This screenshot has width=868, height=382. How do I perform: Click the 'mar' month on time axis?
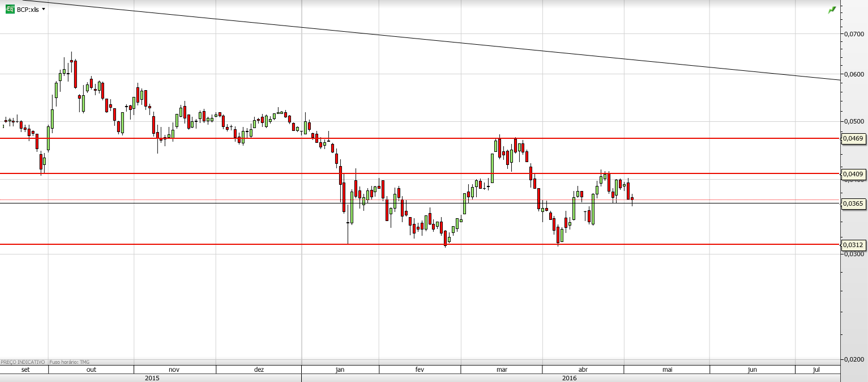502,370
